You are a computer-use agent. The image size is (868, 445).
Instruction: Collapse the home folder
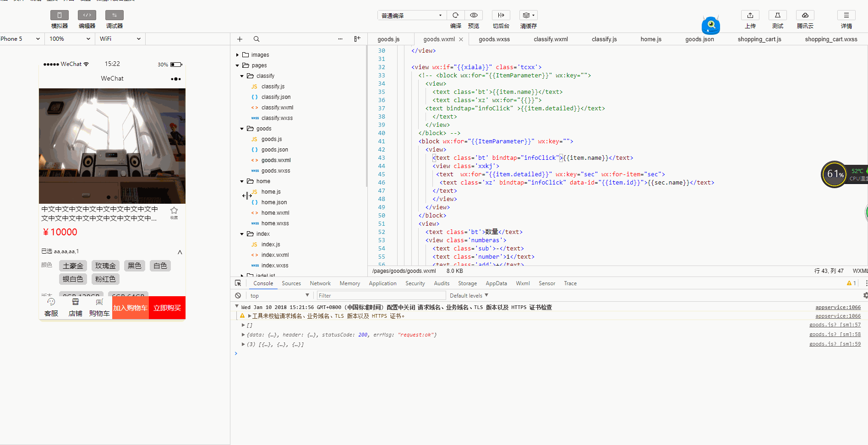(242, 181)
